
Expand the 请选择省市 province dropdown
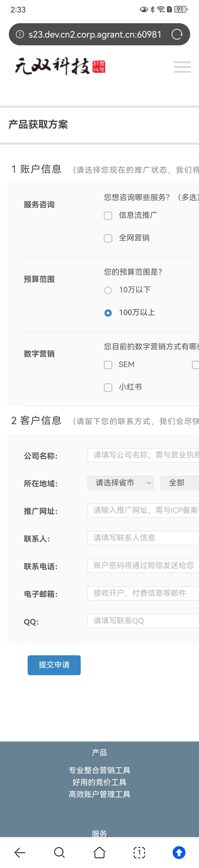pos(120,483)
